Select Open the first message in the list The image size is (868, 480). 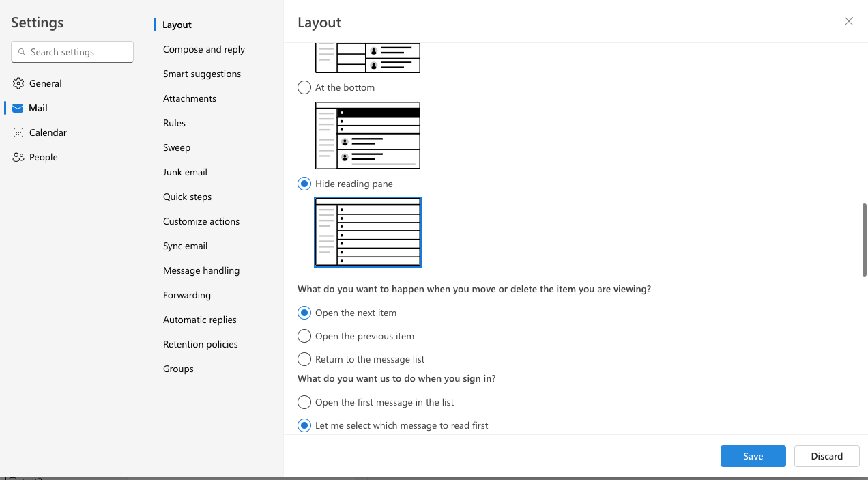[304, 402]
